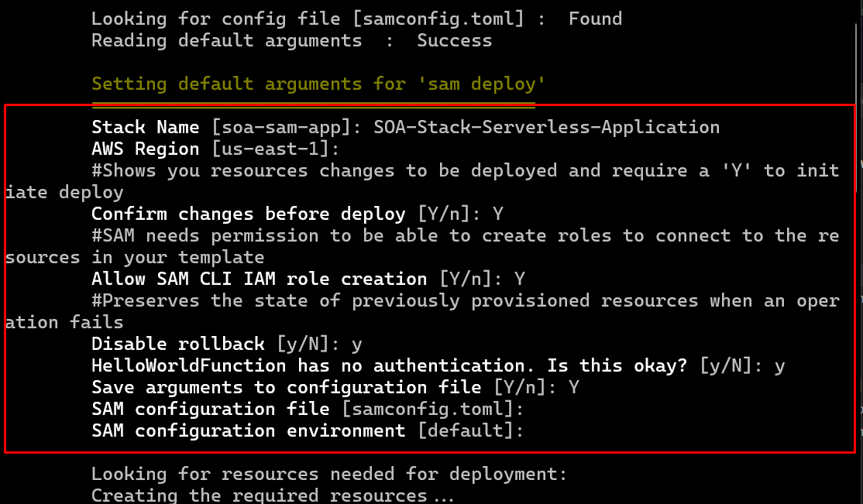Click the 'SAM configuration environment' prompt line
This screenshot has height=504, width=863.
tap(308, 430)
